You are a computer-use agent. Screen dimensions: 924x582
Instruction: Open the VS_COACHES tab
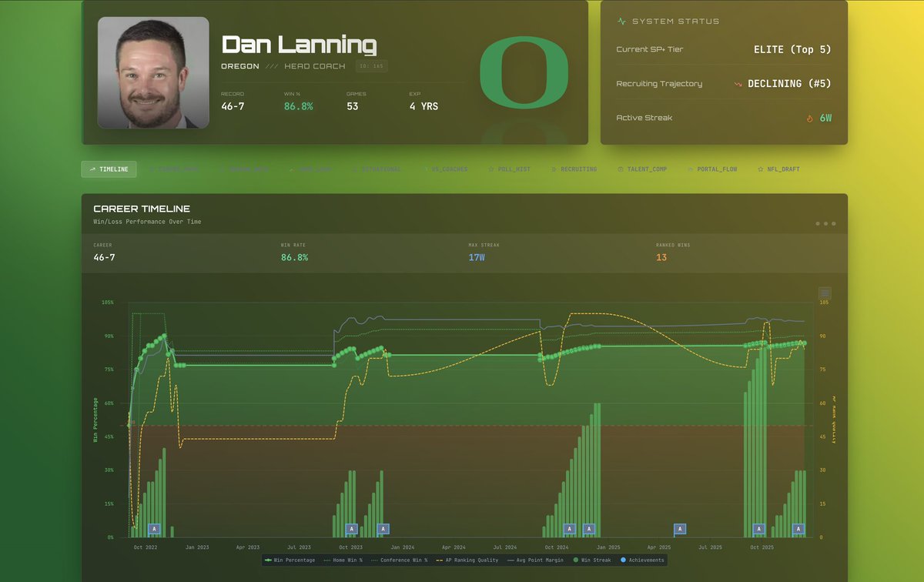(445, 169)
